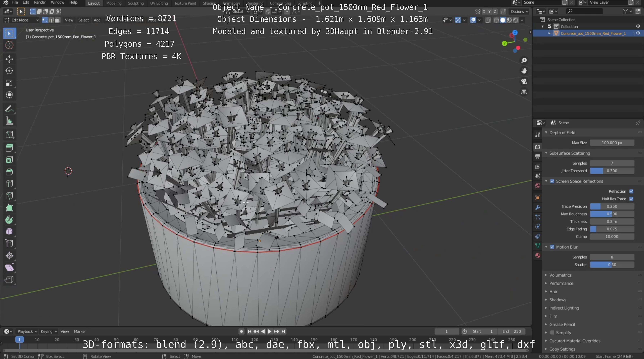Adjust the Max Roughness slider
644x359 pixels.
612,214
